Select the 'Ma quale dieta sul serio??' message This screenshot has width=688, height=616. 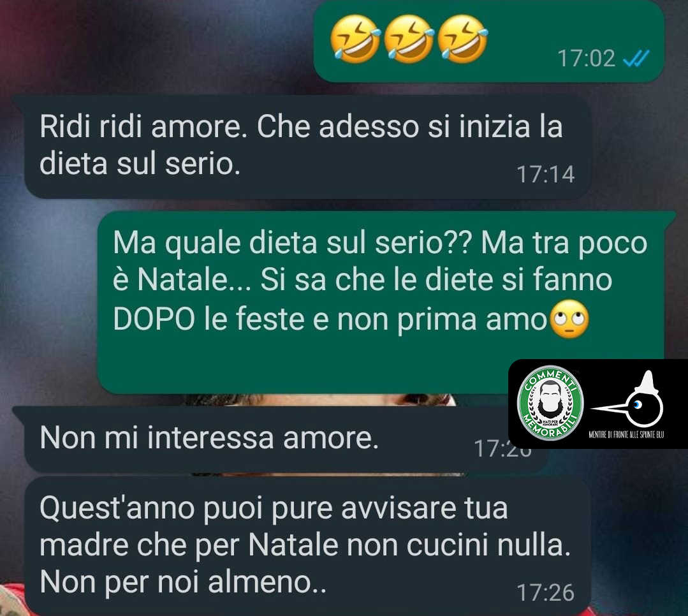point(381,302)
